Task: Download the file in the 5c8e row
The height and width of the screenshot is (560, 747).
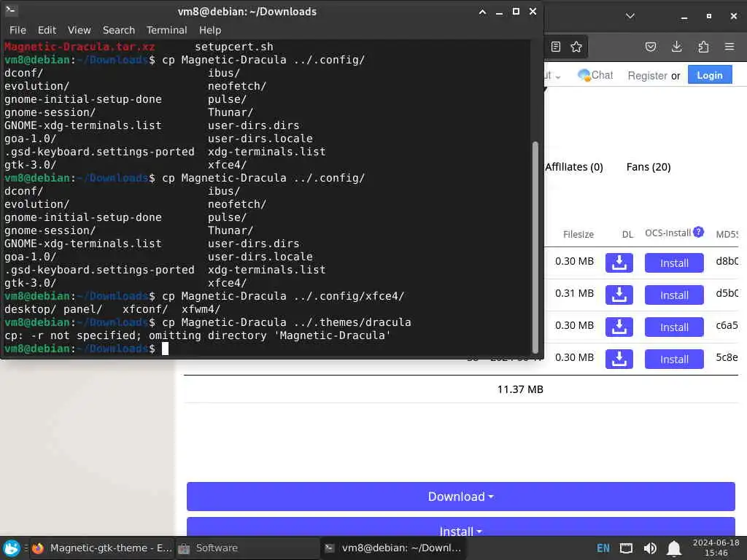Action: pyautogui.click(x=619, y=359)
